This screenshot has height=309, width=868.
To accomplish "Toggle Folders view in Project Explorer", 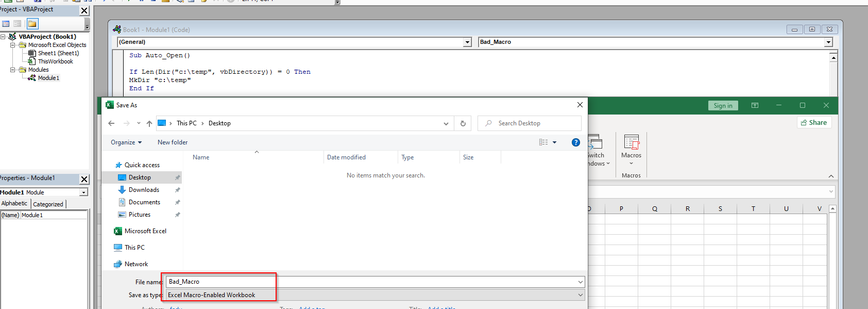I will point(32,24).
